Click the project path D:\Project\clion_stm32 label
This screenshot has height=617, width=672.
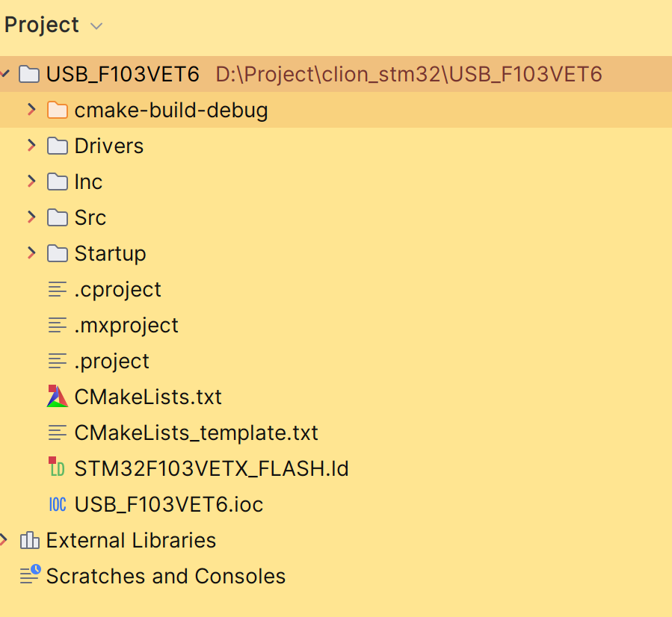click(x=408, y=74)
